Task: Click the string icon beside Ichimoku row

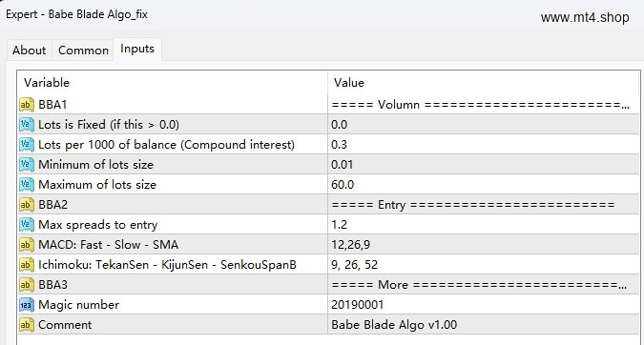Action: pyautogui.click(x=27, y=265)
